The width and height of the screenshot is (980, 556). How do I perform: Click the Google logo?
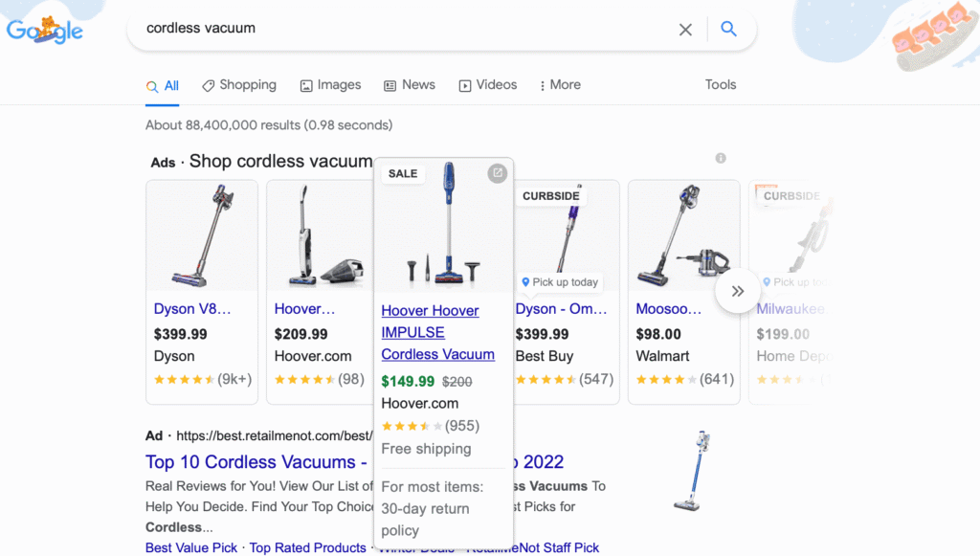click(x=44, y=29)
